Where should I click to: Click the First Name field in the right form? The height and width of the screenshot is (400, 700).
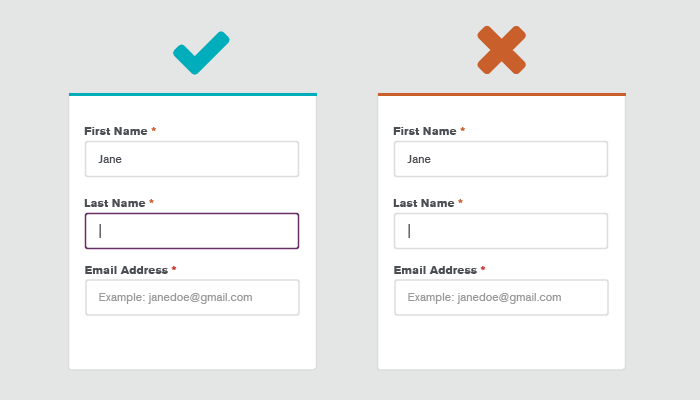coord(501,159)
